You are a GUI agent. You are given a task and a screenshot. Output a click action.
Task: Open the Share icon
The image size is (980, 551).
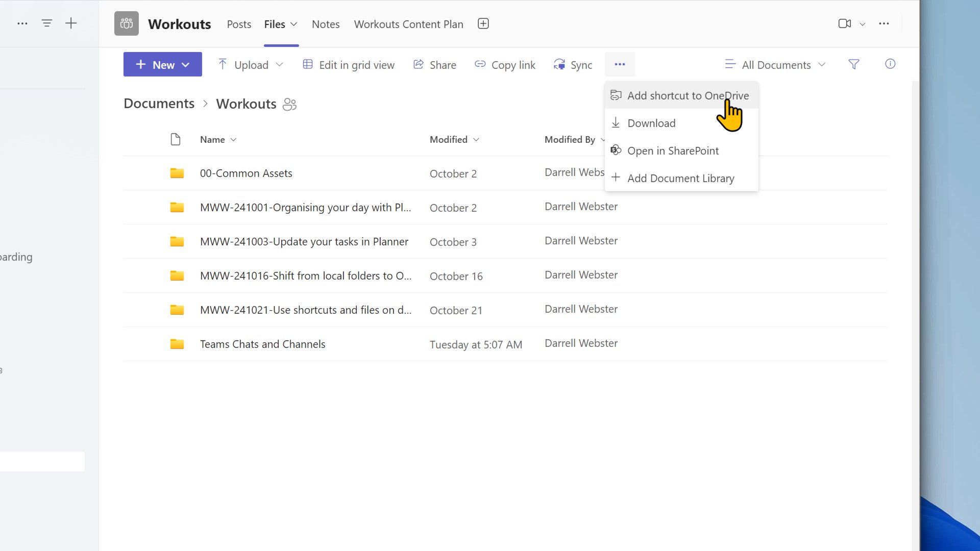[x=419, y=64]
